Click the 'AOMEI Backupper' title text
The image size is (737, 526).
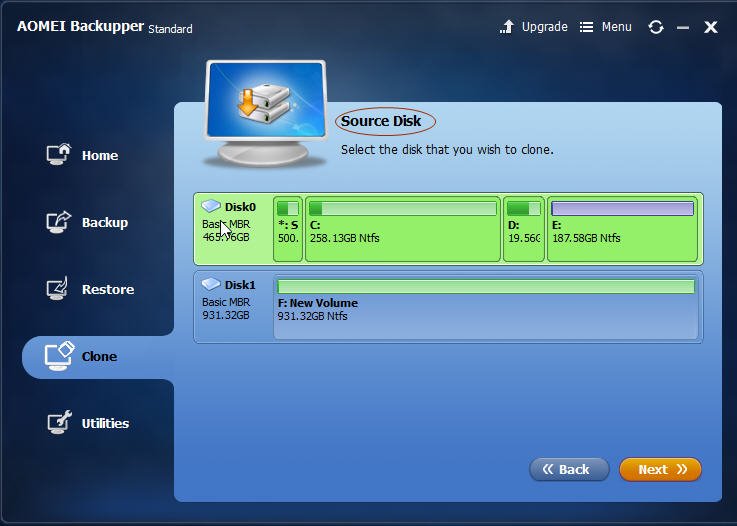80,26
